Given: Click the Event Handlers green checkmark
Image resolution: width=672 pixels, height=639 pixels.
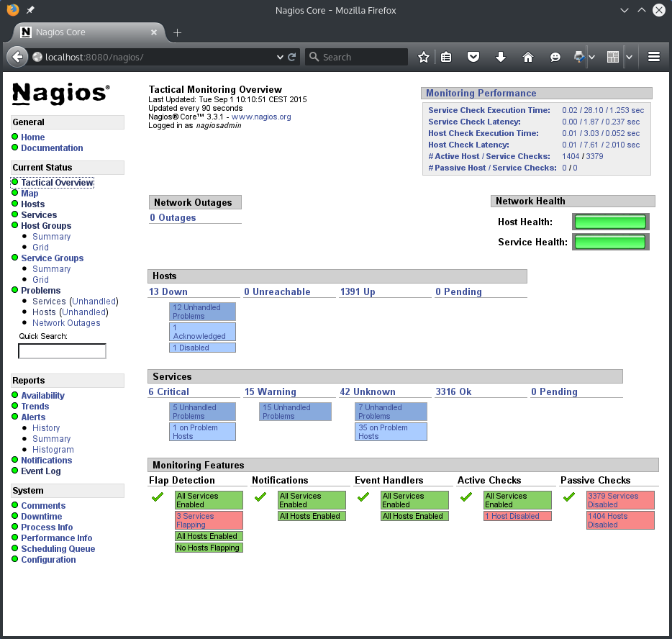Looking at the screenshot, I should pyautogui.click(x=363, y=497).
